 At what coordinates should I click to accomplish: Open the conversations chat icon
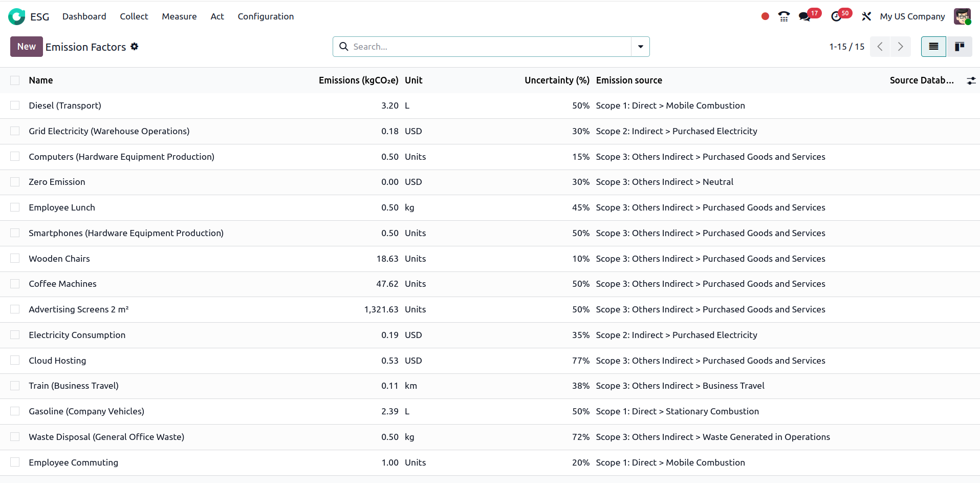click(804, 16)
